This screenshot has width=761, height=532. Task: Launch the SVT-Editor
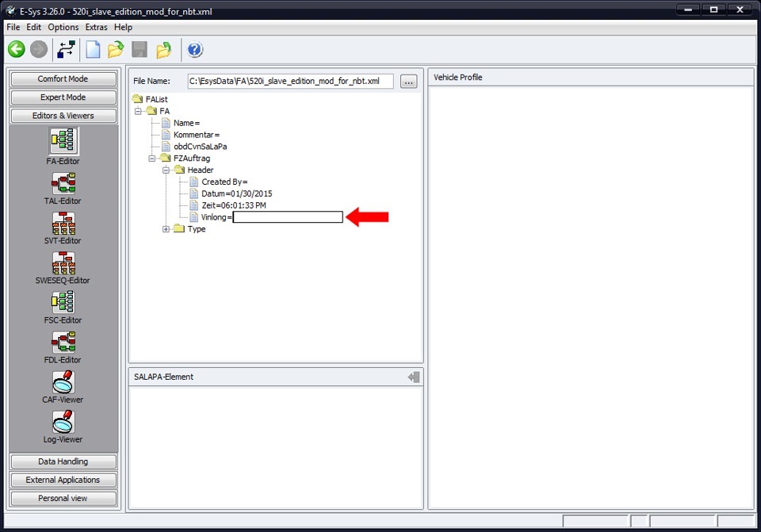(x=63, y=224)
